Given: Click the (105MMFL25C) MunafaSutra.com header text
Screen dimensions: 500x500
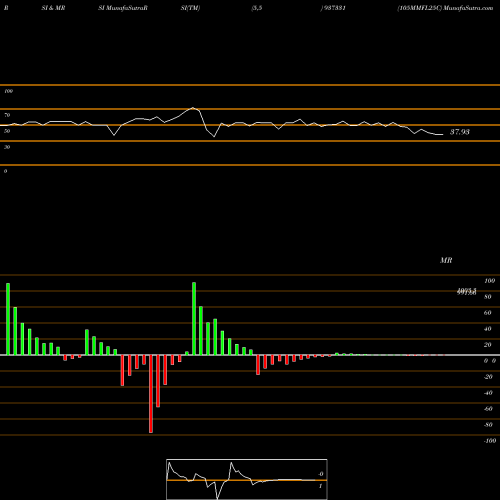Looking at the screenshot, I should pos(445,8).
